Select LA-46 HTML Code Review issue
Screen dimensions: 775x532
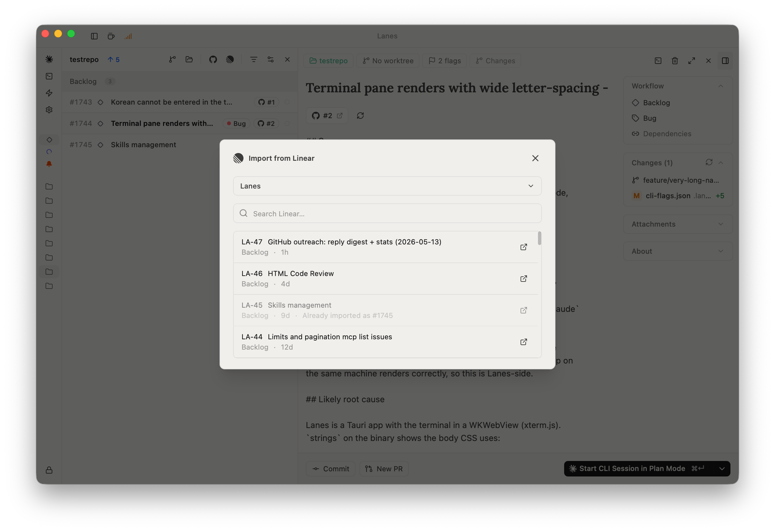click(386, 278)
